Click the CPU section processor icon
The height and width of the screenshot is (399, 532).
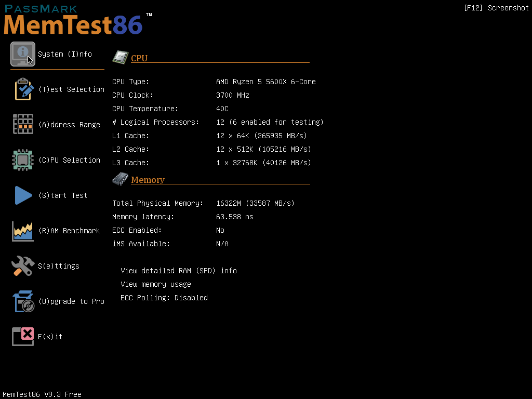(121, 57)
